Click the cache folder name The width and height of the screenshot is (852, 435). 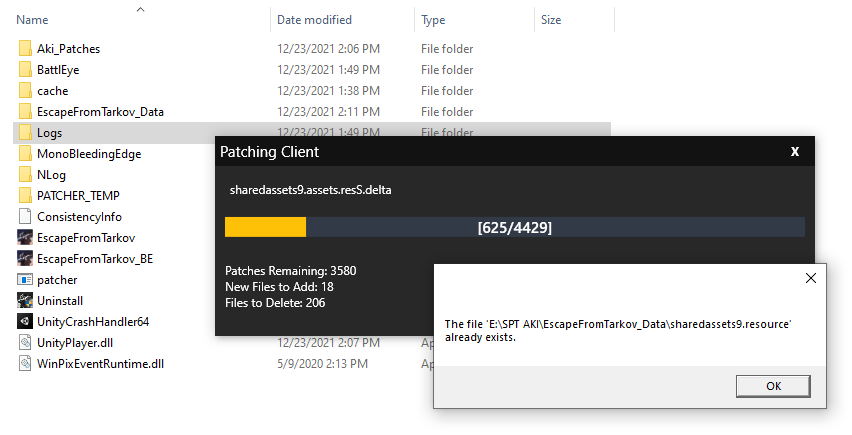pos(53,91)
